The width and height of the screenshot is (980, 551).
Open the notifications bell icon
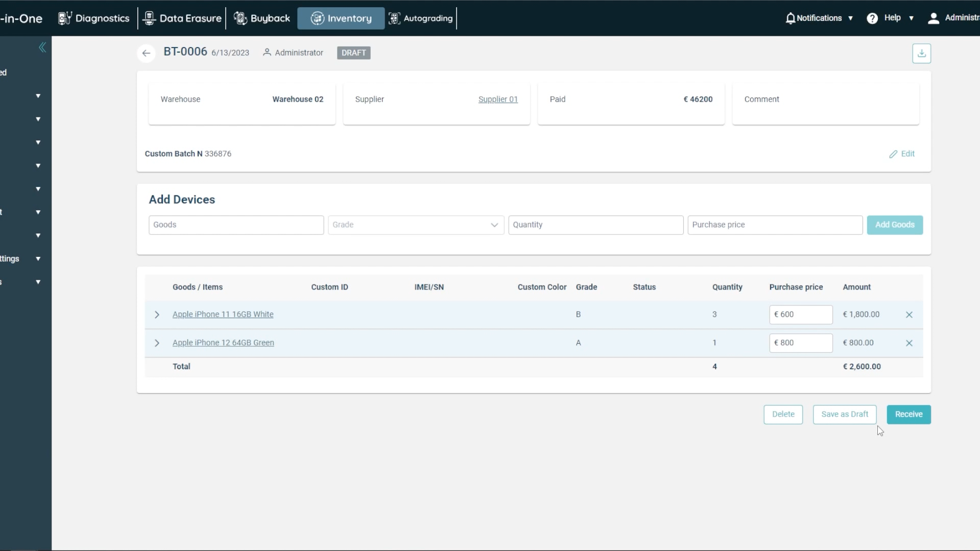[x=790, y=18]
